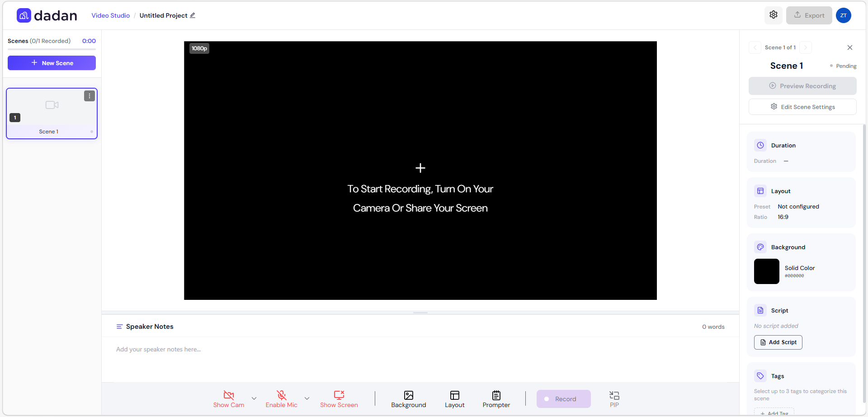Open Edit Scene Settings
868x417 pixels.
(802, 106)
